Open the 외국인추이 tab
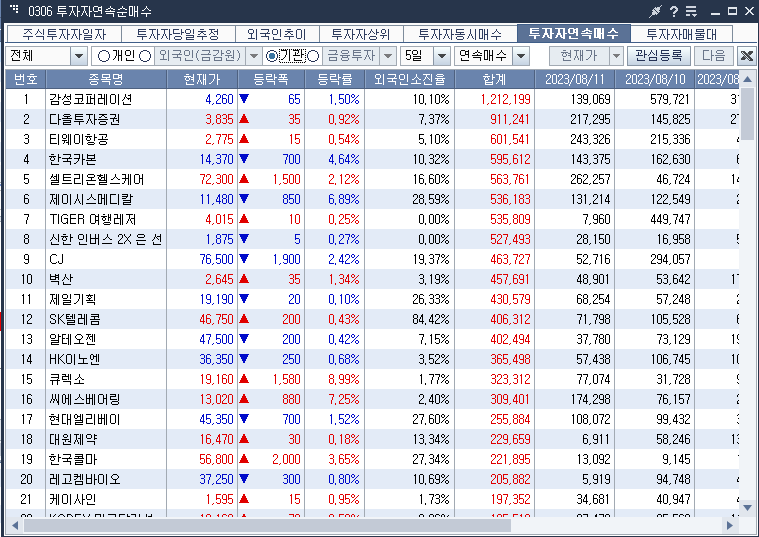Viewport: 759px width, 537px height. tap(277, 34)
